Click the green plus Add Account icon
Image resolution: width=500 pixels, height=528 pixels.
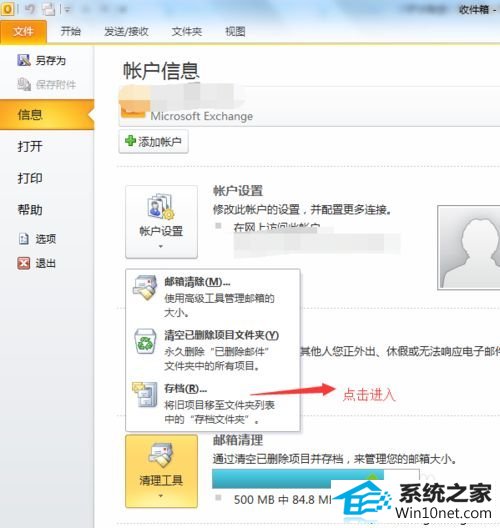[130, 141]
